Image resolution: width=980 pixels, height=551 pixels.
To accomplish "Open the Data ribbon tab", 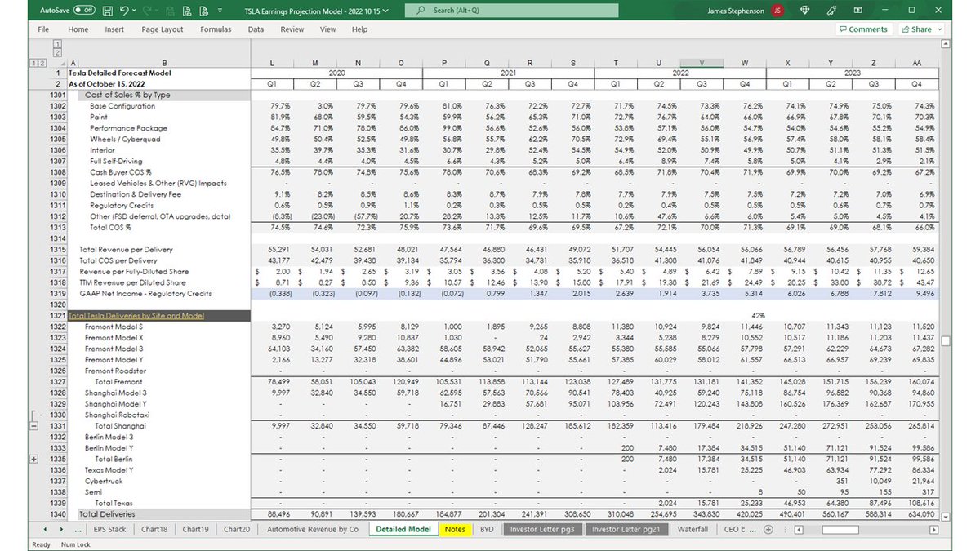I will pyautogui.click(x=256, y=29).
